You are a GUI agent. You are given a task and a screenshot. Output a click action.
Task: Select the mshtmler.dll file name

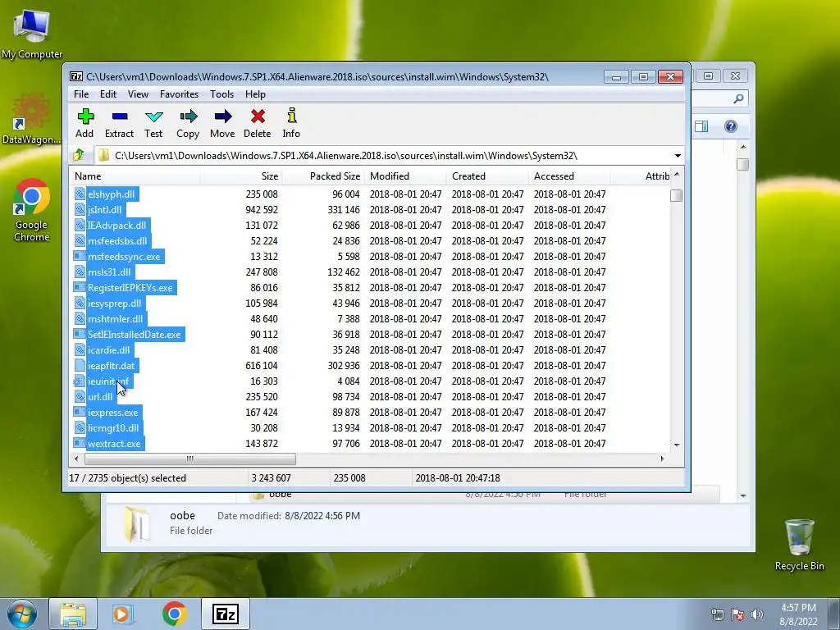point(115,318)
